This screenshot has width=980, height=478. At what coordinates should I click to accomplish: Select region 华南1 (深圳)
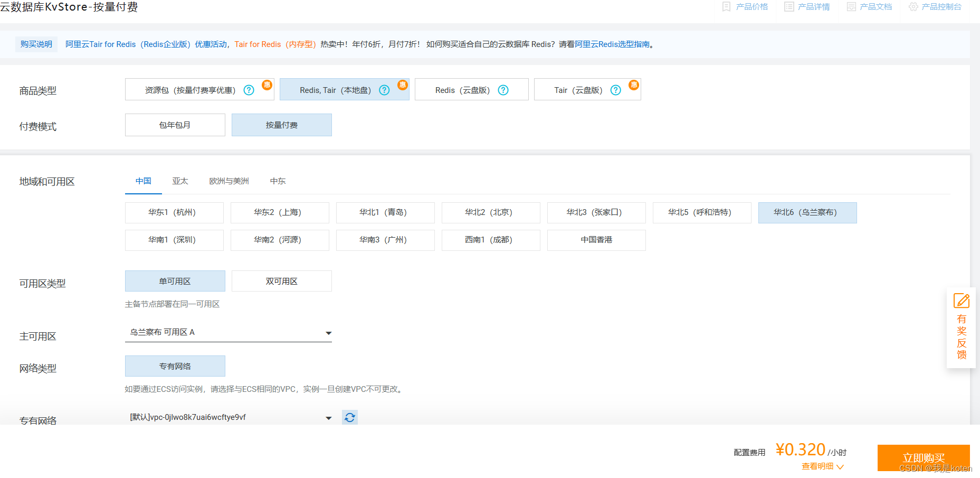tap(174, 240)
